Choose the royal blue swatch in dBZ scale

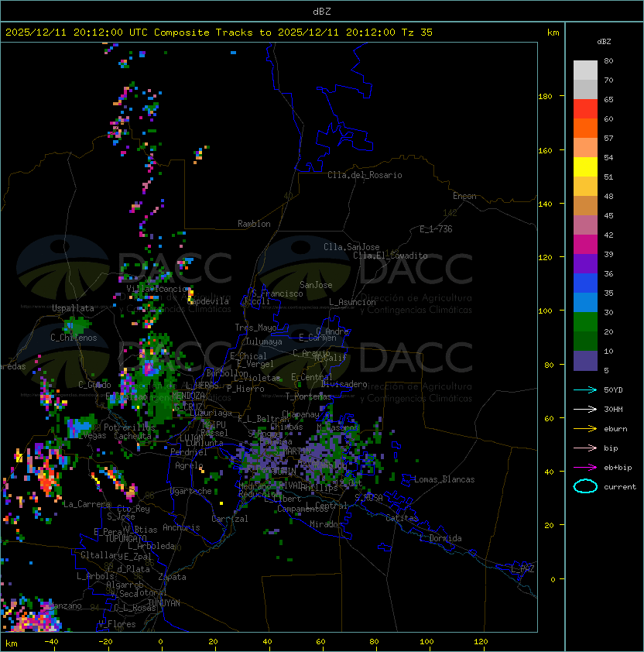point(585,283)
